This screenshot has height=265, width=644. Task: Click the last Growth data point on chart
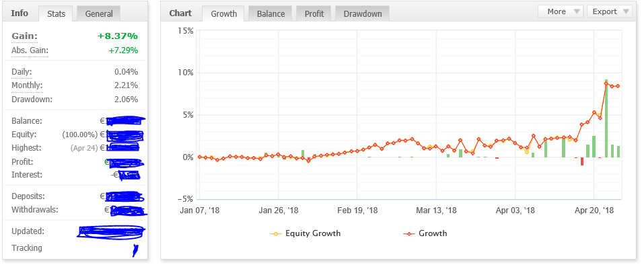pyautogui.click(x=618, y=86)
